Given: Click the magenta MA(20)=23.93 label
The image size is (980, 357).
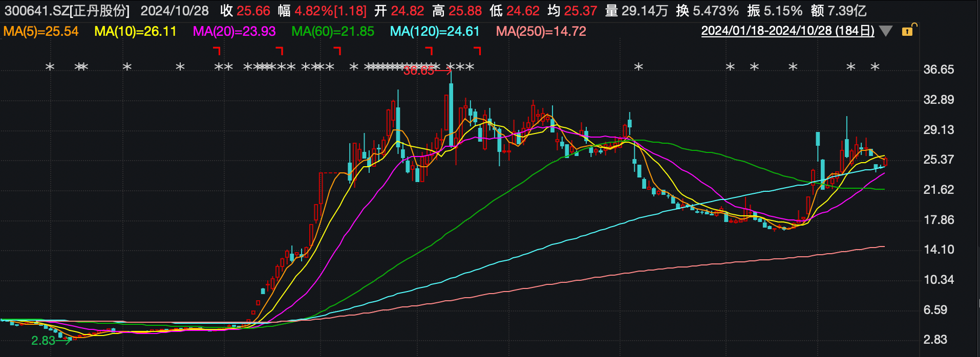Looking at the screenshot, I should 234,31.
